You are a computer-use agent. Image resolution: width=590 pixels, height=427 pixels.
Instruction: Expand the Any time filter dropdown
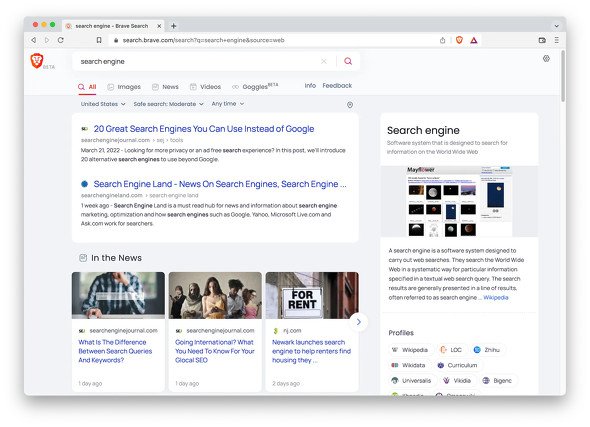point(228,103)
